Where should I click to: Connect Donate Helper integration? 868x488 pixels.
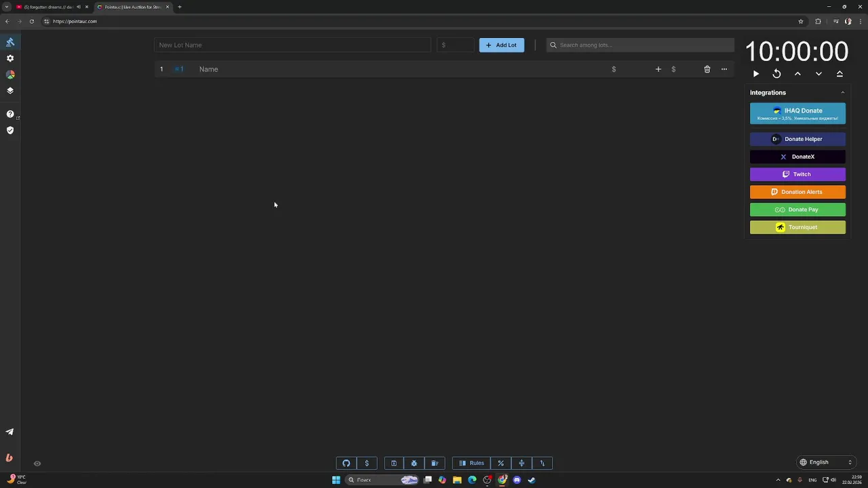coord(797,139)
